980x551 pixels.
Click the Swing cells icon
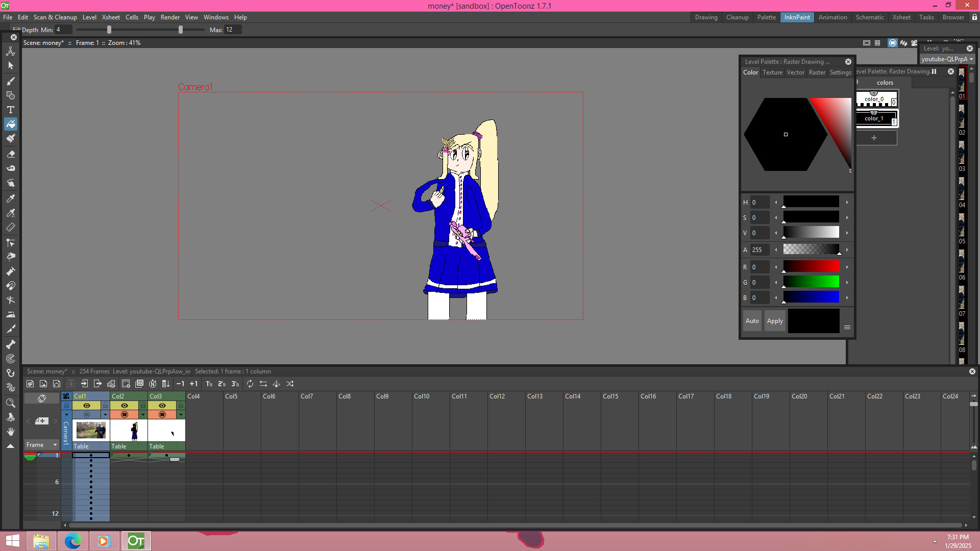tap(277, 384)
